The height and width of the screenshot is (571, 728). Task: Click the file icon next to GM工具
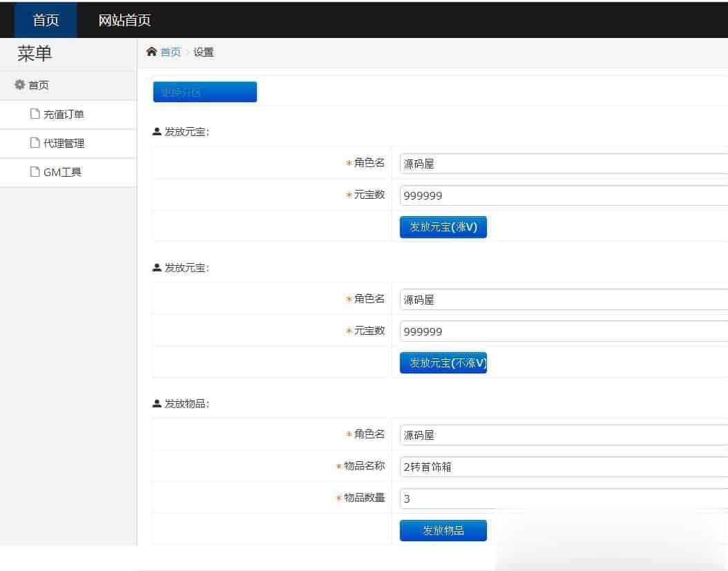[x=35, y=172]
